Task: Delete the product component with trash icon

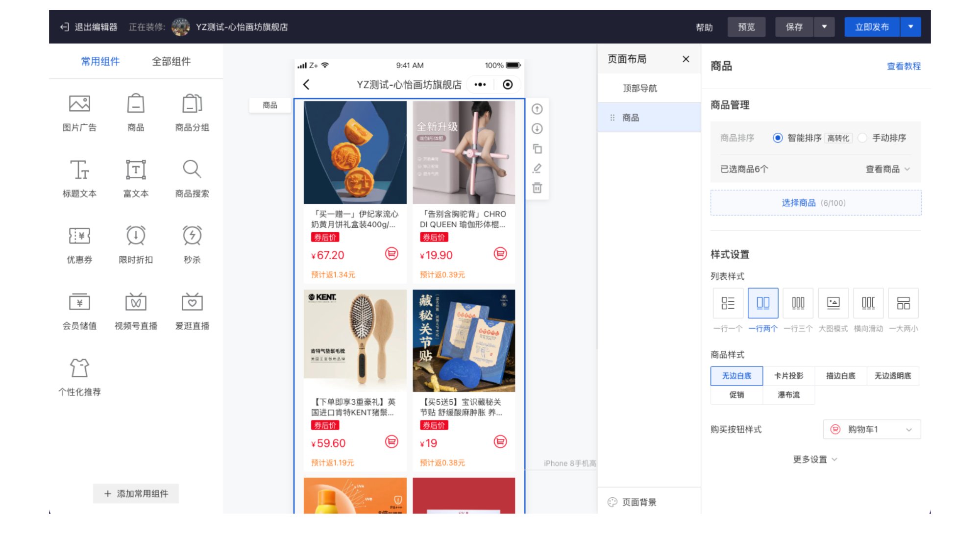Action: [x=537, y=188]
